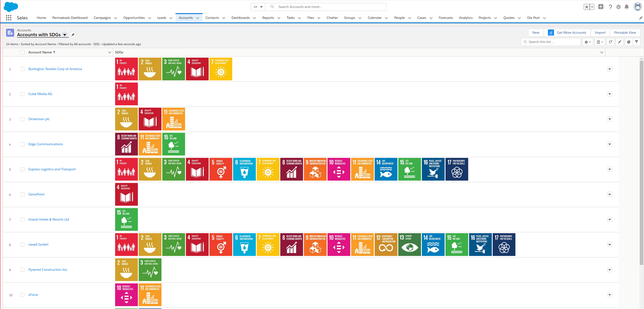This screenshot has width=644, height=309.
Task: Open the Accounts with SDGs list view selector
Action: coord(65,35)
